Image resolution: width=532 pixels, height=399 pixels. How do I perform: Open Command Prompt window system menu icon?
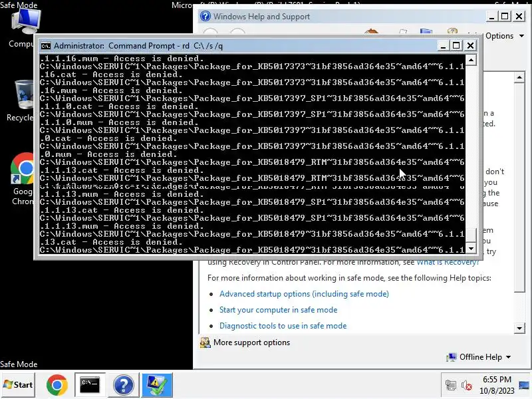pos(45,46)
